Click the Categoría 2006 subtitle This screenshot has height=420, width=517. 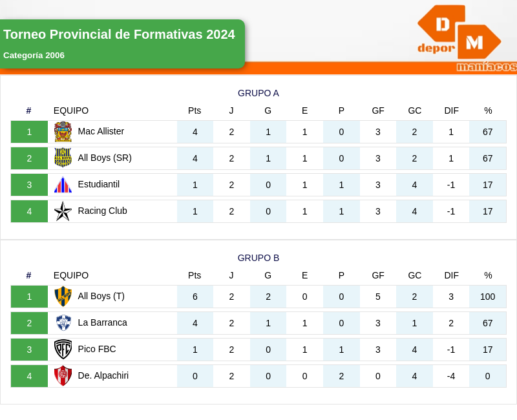pyautogui.click(x=34, y=56)
